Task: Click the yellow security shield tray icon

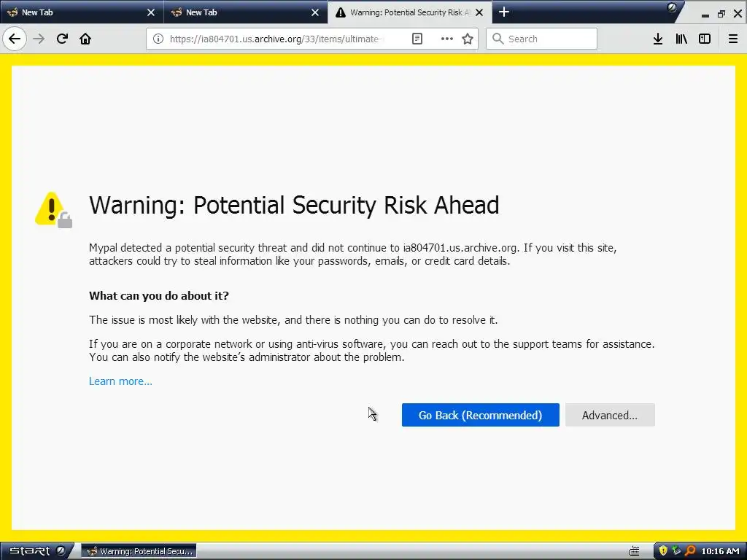Action: click(x=663, y=551)
